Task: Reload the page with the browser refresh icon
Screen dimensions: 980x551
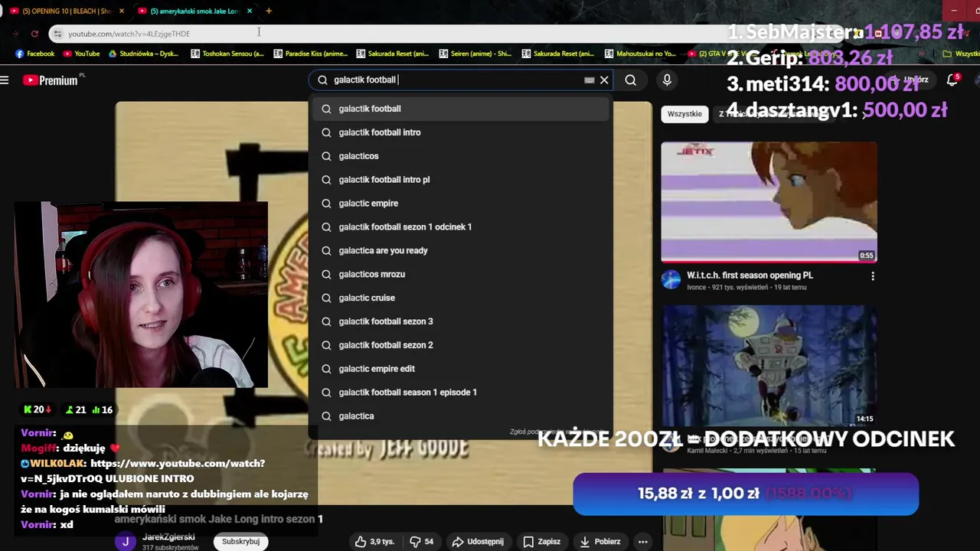Action: pyautogui.click(x=34, y=34)
